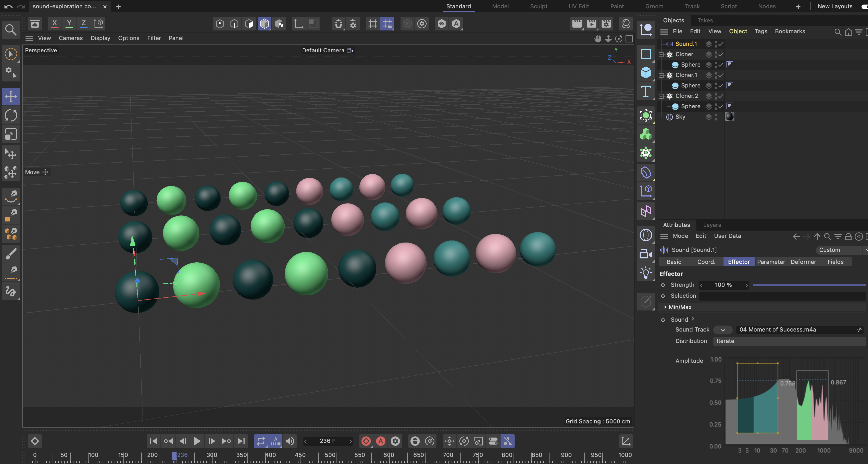This screenshot has width=868, height=464.
Task: Click the current frame field 236 F
Action: point(328,441)
